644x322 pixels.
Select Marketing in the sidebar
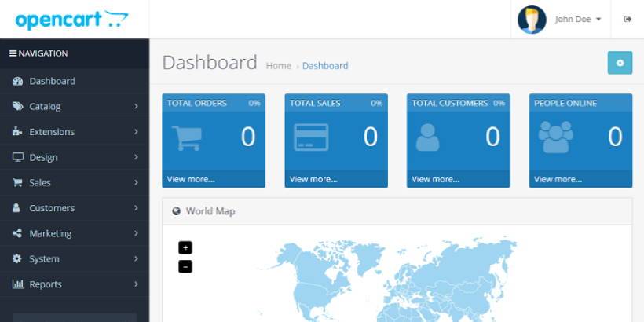50,233
